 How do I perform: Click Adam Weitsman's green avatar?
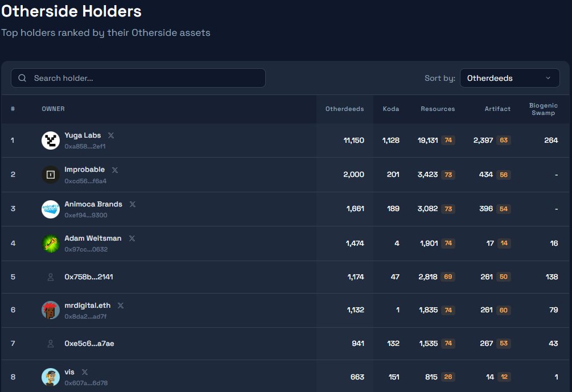(51, 244)
